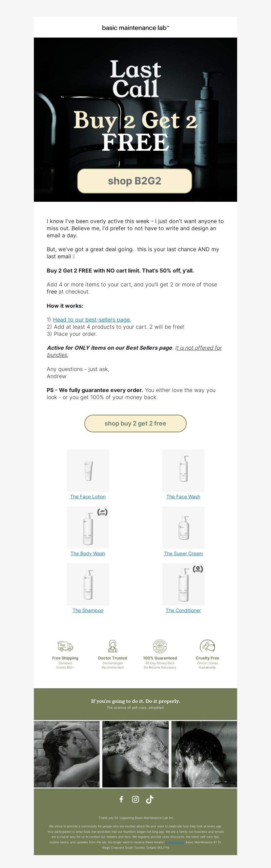Click the Free Shipping truck icon
The height and width of the screenshot is (868, 271).
pos(65,646)
